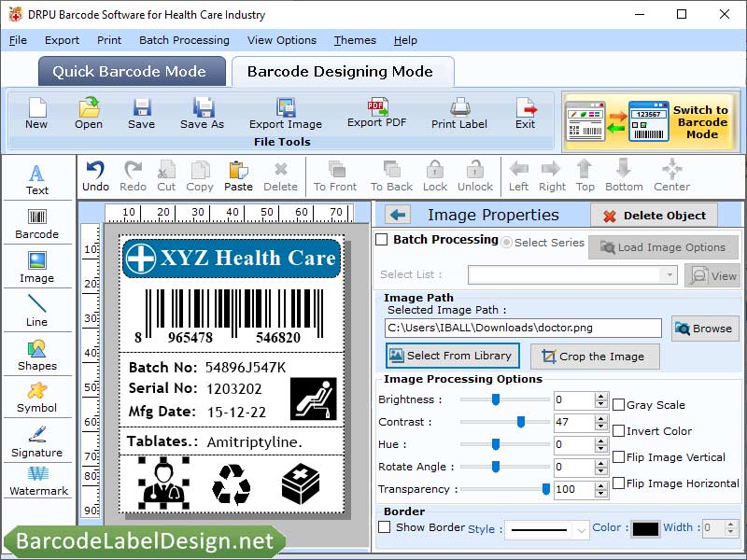This screenshot has width=747, height=560.
Task: Toggle Flip Image Horizontal checkbox
Action: point(618,483)
